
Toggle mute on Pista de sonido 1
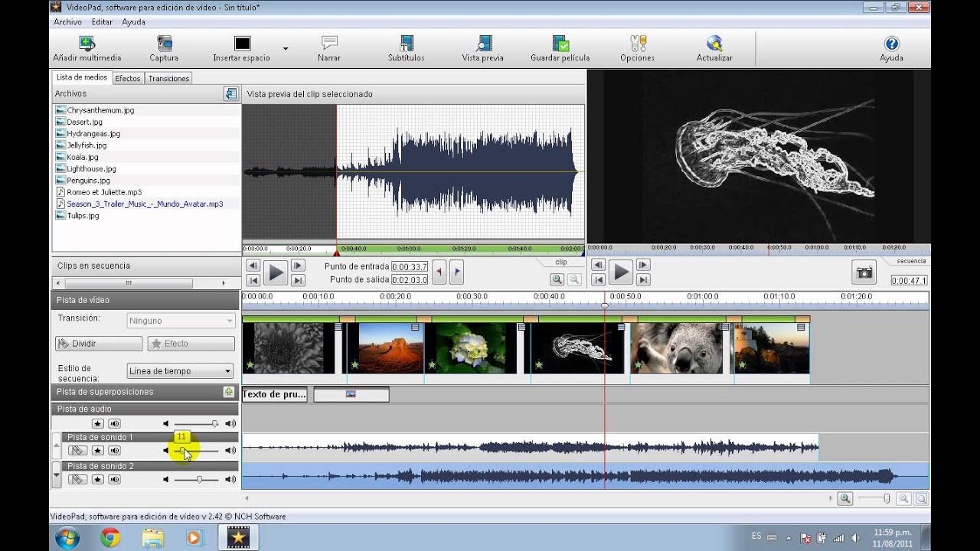(x=114, y=451)
